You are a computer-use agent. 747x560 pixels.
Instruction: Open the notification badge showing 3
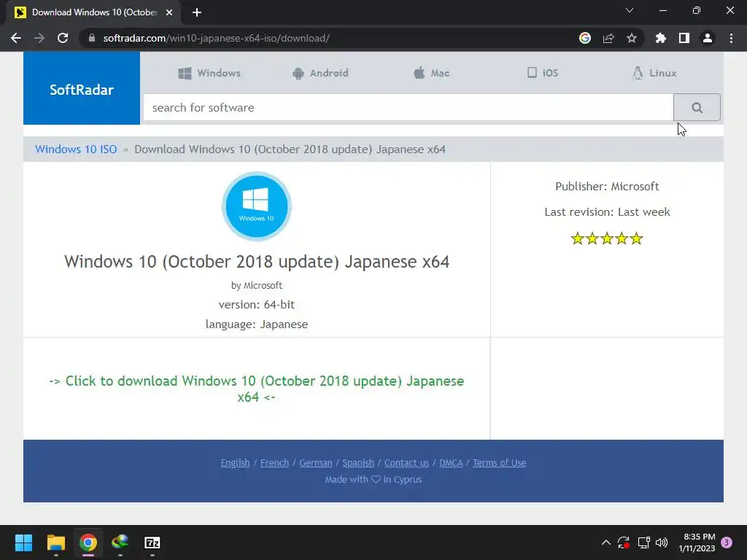click(727, 542)
